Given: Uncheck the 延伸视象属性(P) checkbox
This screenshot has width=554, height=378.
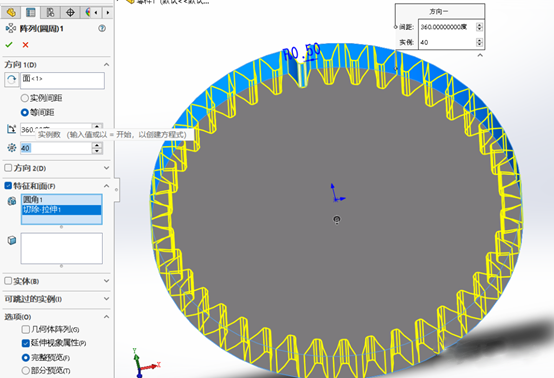Looking at the screenshot, I should point(25,343).
